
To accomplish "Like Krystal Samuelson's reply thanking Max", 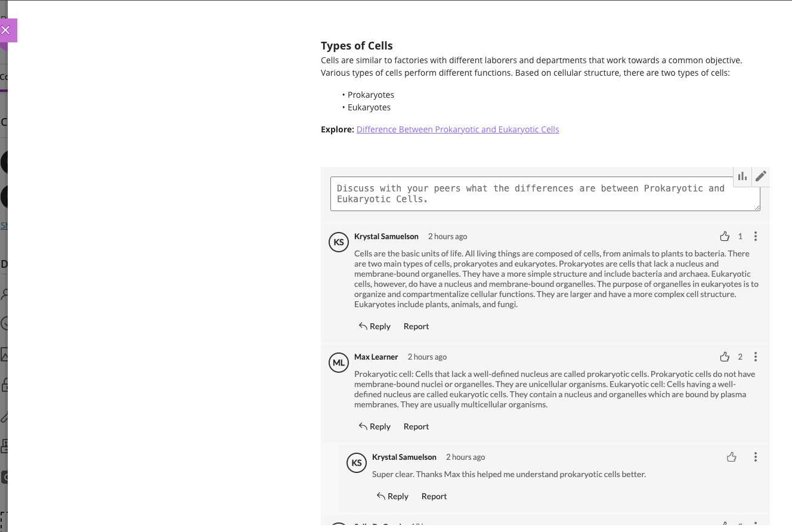I will point(732,457).
